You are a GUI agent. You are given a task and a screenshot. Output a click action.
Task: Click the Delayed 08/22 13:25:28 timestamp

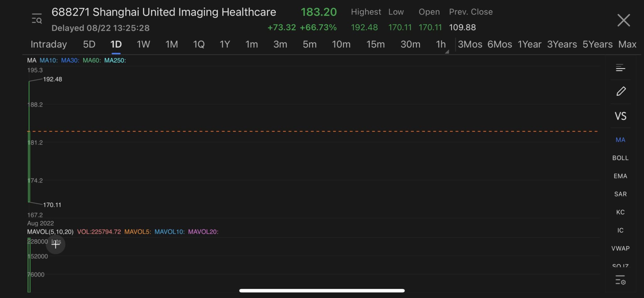click(101, 28)
